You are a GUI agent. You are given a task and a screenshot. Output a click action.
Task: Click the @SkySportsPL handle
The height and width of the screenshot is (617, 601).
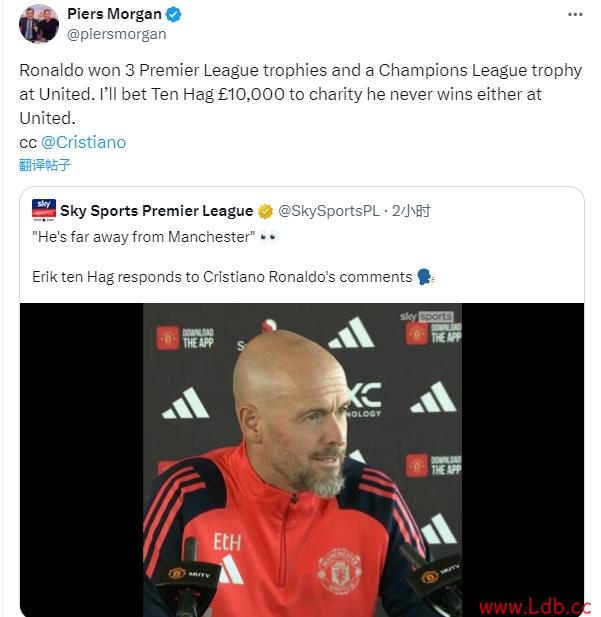coord(329,211)
